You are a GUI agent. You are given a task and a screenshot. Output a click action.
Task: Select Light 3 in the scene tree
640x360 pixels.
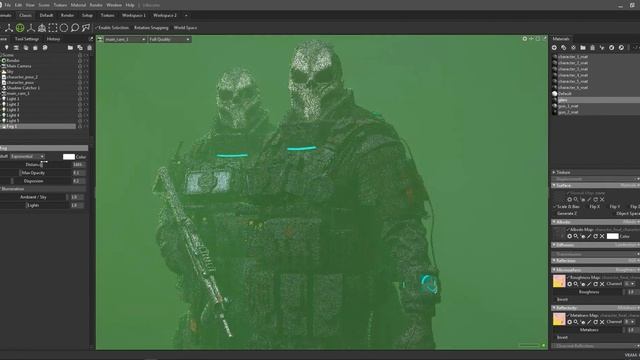[x=13, y=110]
